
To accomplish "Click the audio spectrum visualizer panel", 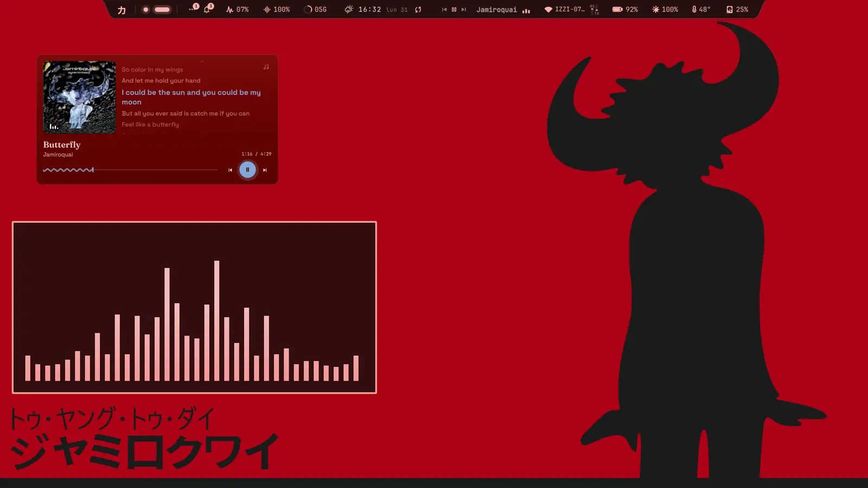I will (194, 307).
